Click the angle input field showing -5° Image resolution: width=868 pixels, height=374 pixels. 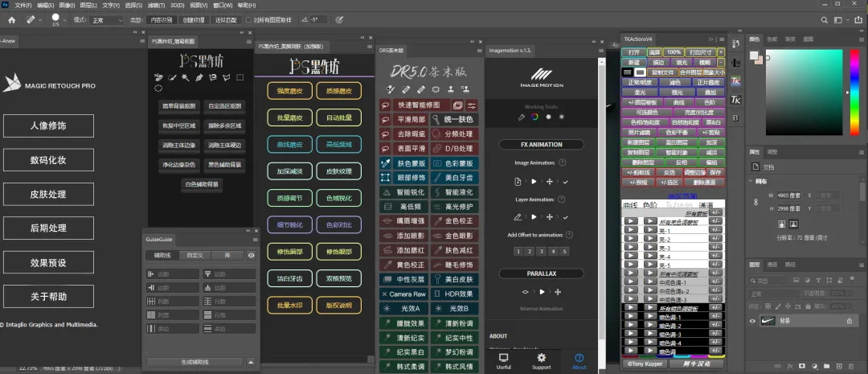tap(317, 20)
